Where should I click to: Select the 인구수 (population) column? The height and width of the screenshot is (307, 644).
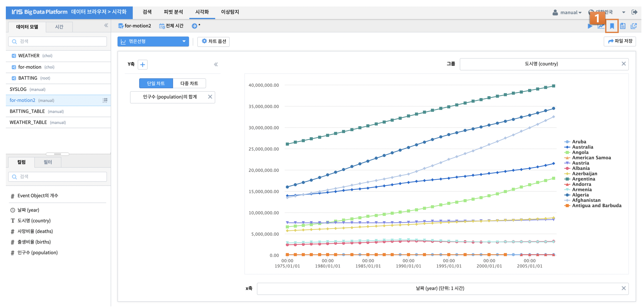point(38,253)
